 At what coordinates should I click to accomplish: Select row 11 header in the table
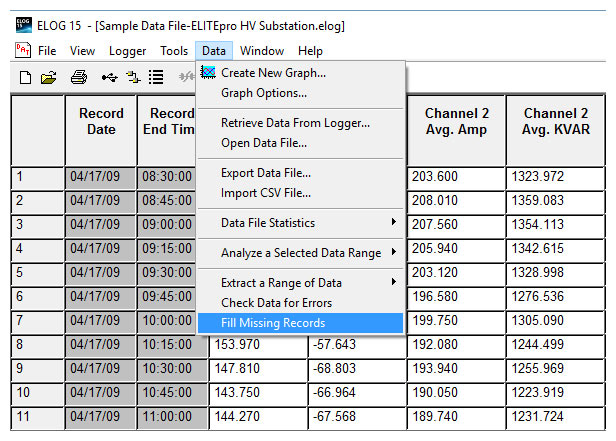(37, 417)
